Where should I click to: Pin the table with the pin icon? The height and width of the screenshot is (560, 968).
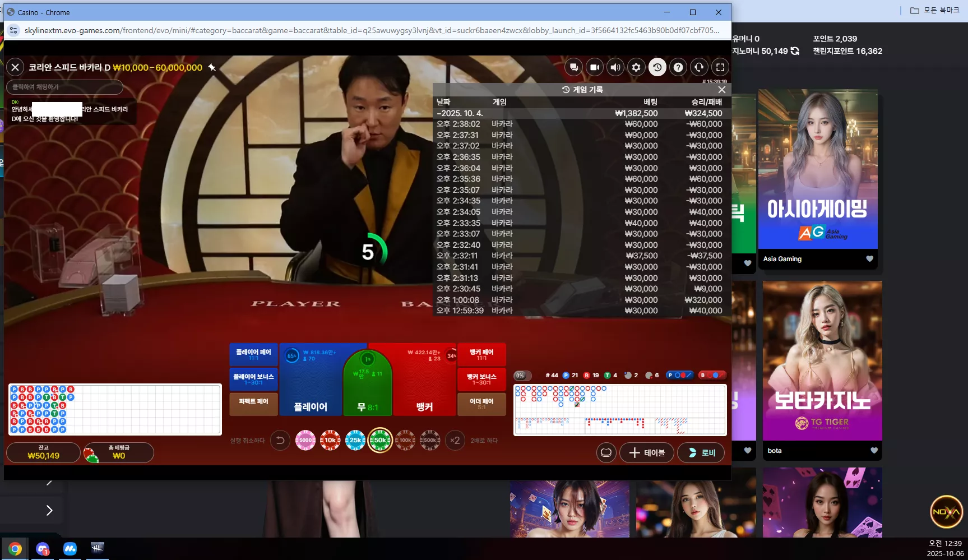coord(212,67)
